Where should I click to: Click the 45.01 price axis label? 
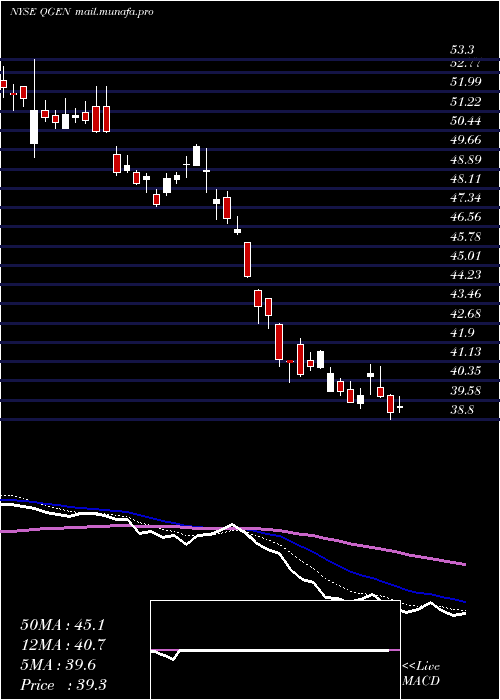click(x=465, y=255)
